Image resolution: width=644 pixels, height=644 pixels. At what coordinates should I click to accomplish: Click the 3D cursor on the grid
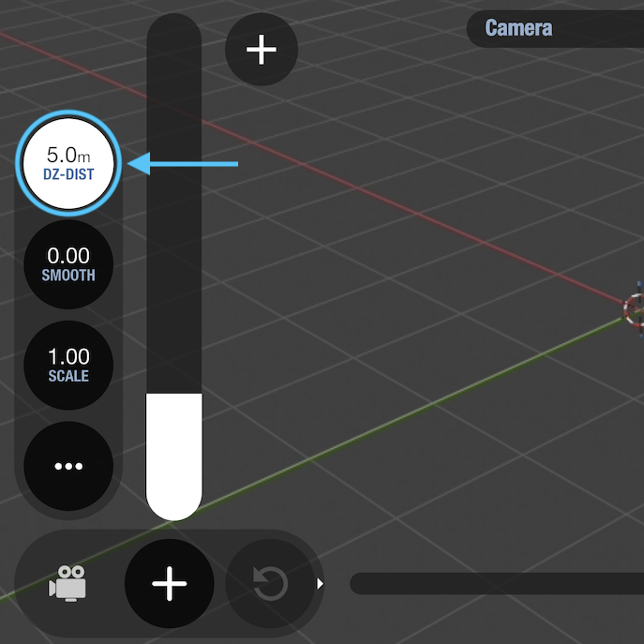click(x=635, y=309)
